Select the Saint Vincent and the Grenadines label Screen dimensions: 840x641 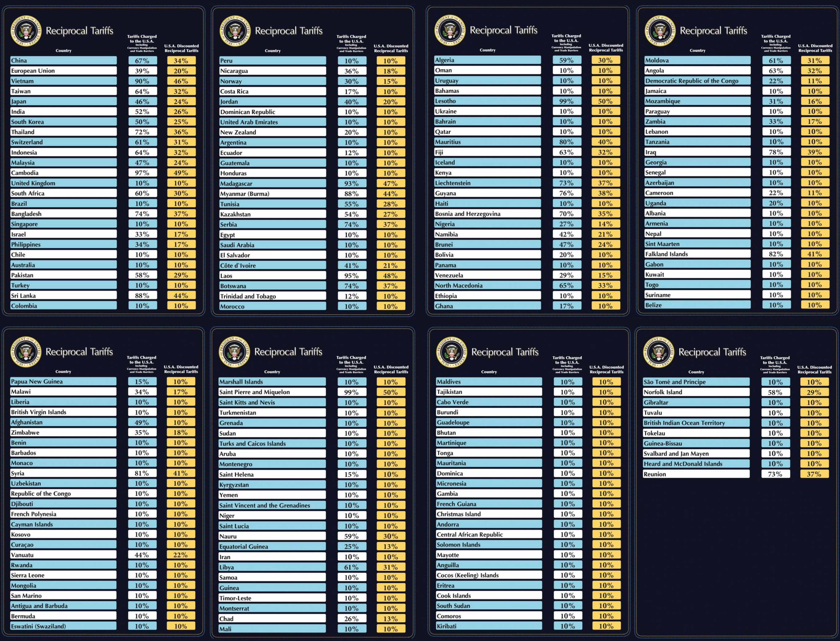(272, 505)
